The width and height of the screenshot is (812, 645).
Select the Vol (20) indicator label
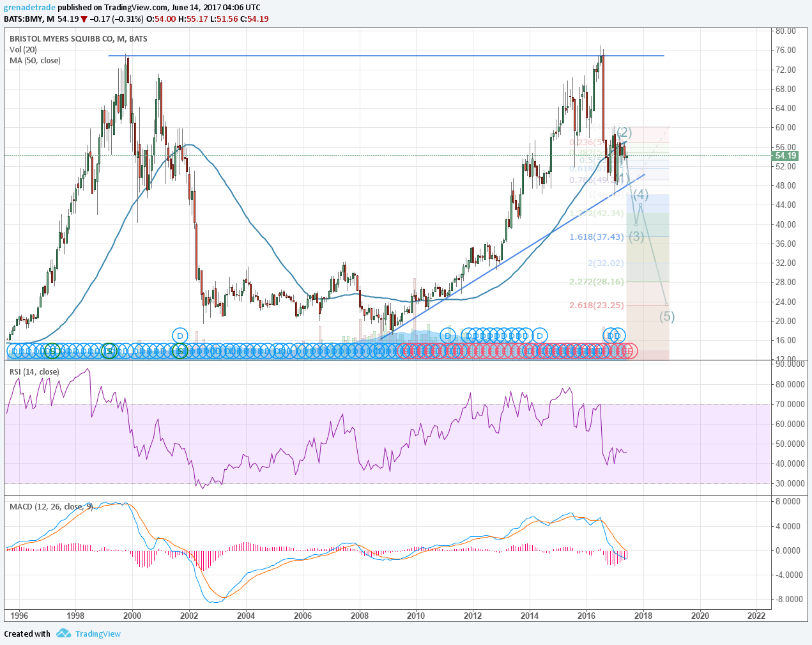(23, 50)
